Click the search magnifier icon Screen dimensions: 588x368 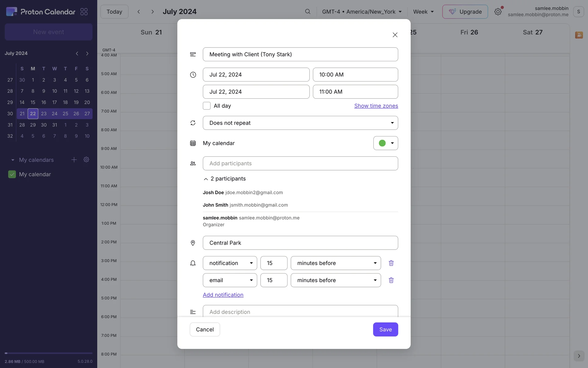click(x=307, y=12)
